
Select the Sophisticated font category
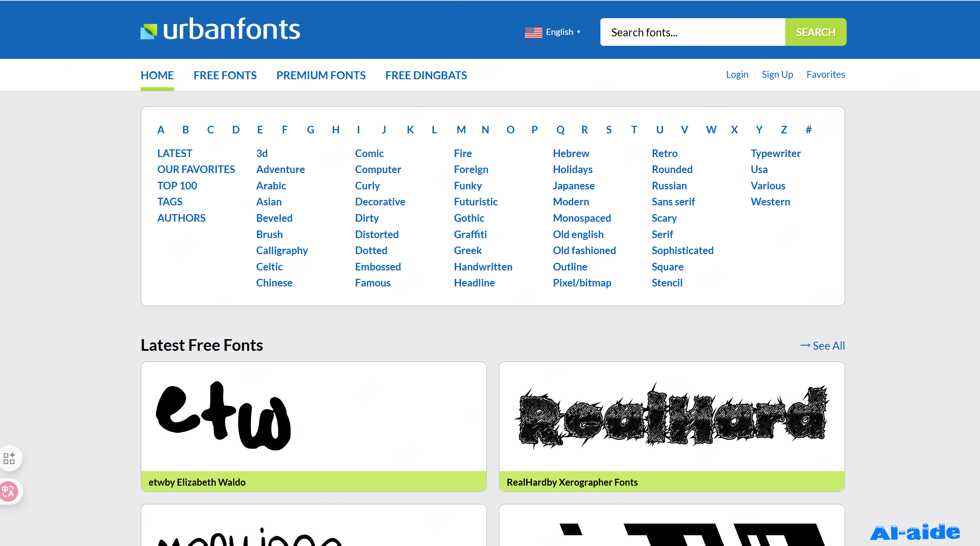683,250
